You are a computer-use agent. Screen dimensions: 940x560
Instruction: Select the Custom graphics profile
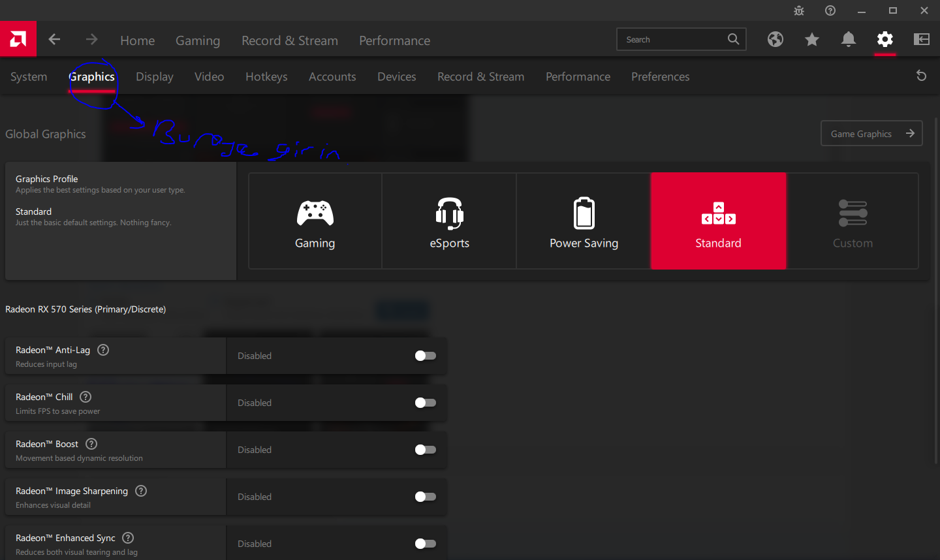tap(853, 221)
